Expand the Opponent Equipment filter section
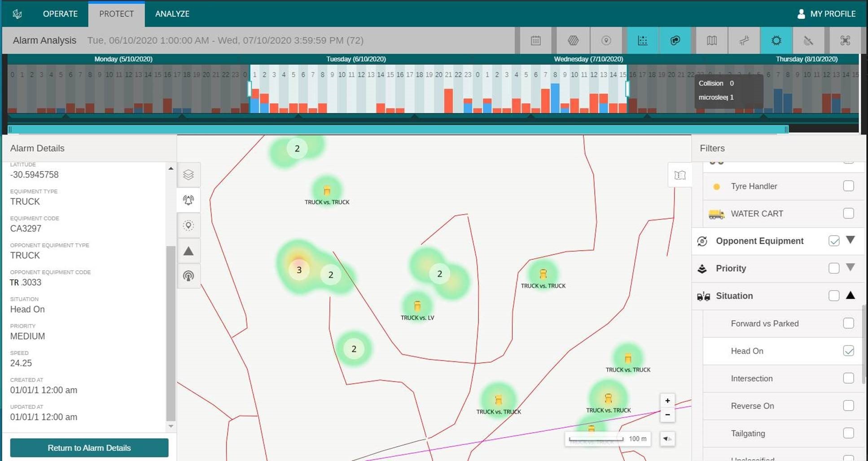 (850, 240)
